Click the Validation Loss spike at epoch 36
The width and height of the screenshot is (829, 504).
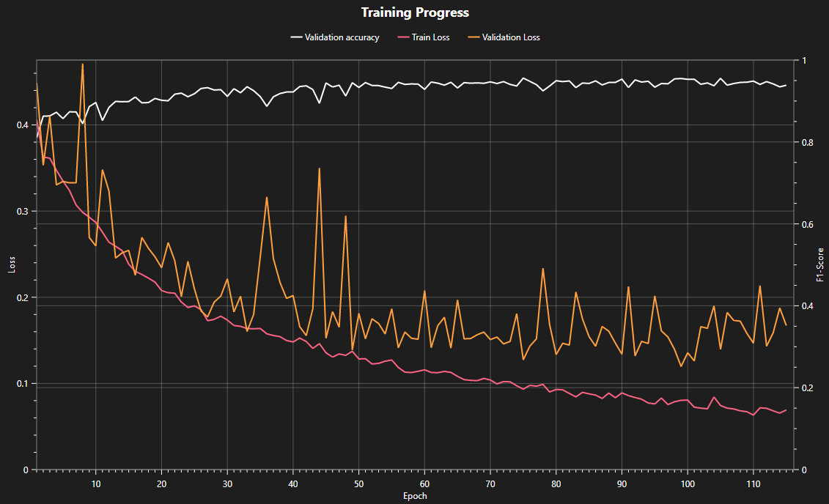pyautogui.click(x=267, y=198)
